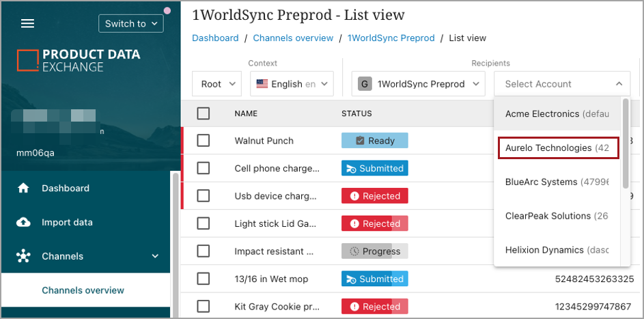This screenshot has width=644, height=319.
Task: Click the Rejected status badge for Usb device charger
Action: 374,196
